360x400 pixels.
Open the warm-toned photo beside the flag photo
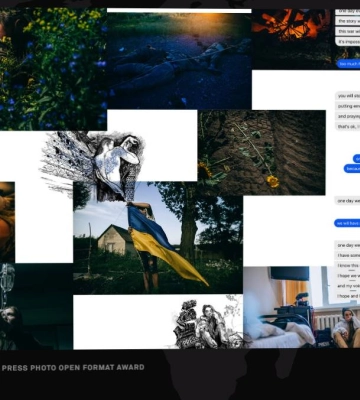point(7,222)
